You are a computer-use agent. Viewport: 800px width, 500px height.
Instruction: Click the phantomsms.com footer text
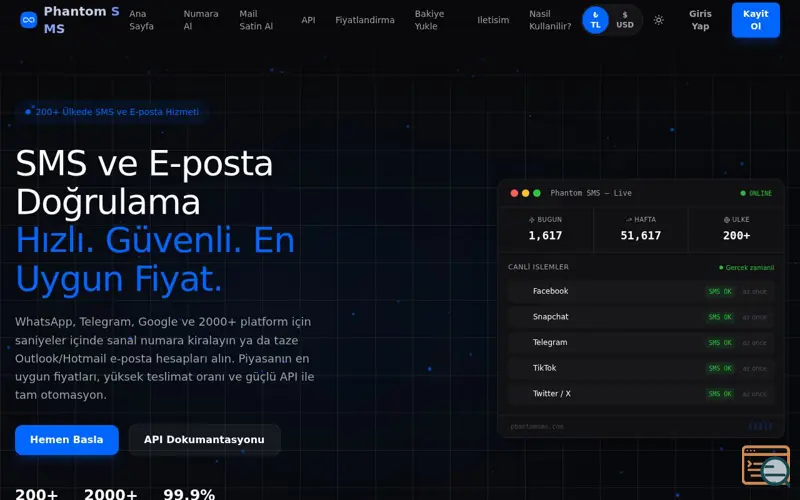point(537,427)
